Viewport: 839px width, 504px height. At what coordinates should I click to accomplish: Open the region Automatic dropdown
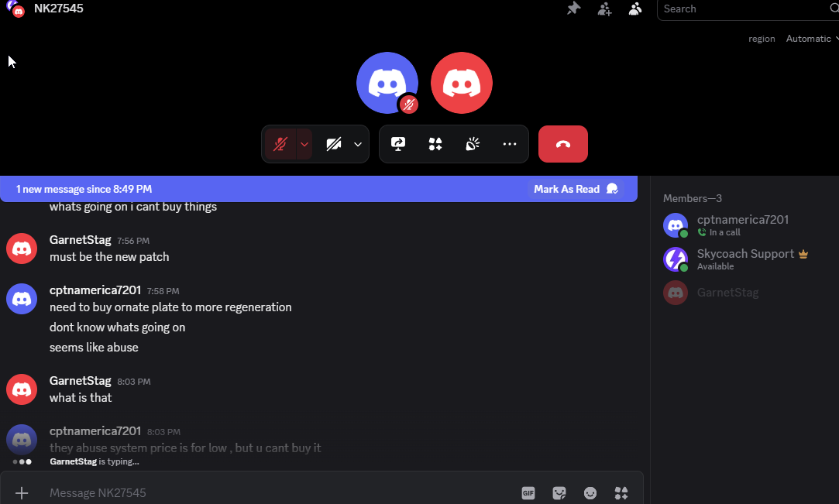click(x=812, y=39)
